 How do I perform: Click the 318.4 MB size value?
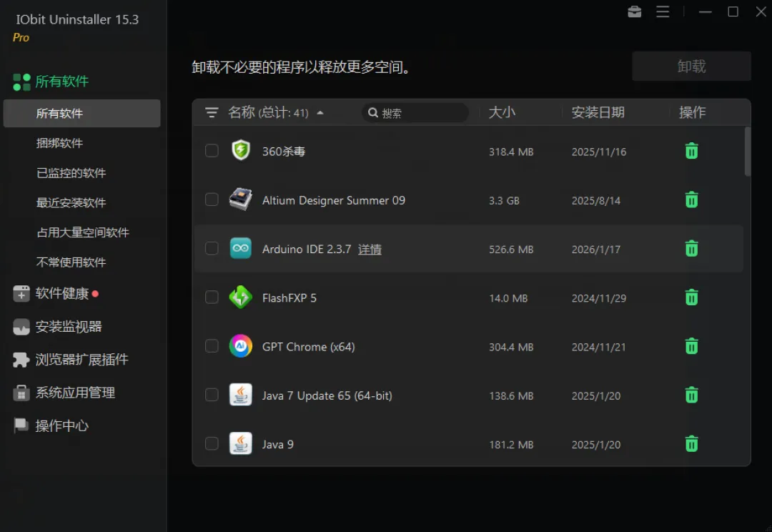click(511, 152)
